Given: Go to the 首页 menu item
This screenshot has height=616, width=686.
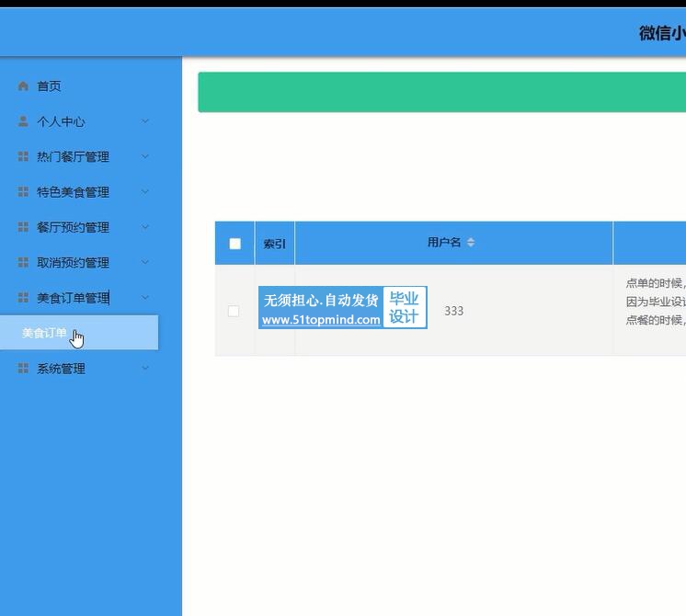Looking at the screenshot, I should coord(49,86).
